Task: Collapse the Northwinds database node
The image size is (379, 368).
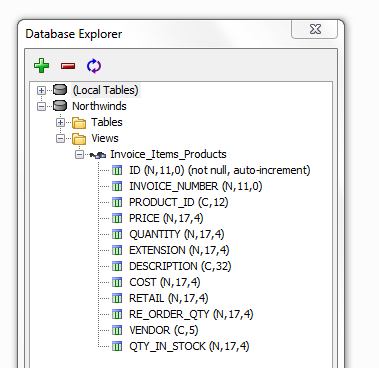Action: pyautogui.click(x=41, y=106)
